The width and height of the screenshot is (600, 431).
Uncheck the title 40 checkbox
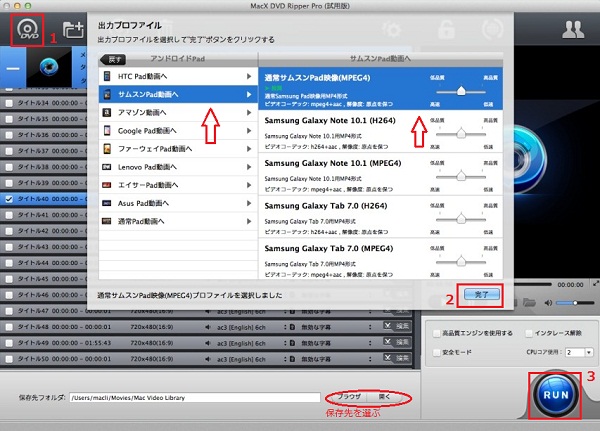pyautogui.click(x=9, y=199)
